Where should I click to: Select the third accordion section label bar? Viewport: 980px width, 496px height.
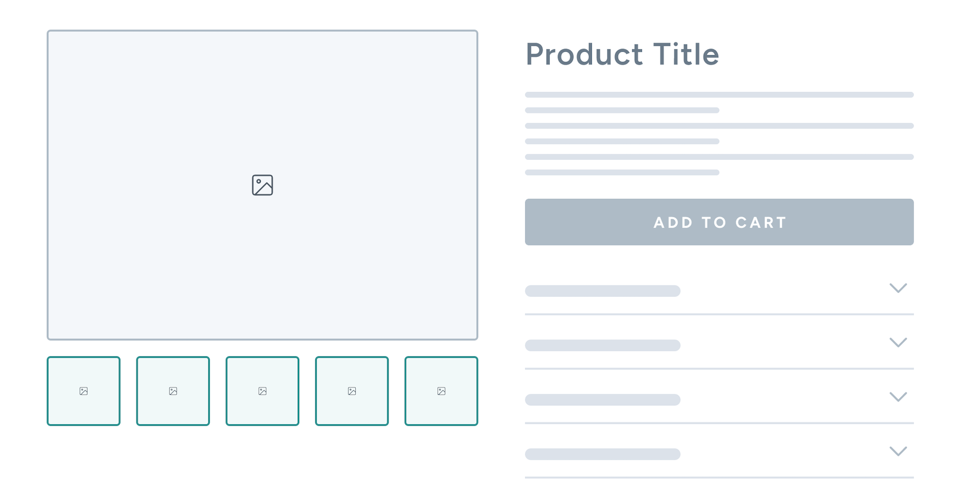[x=602, y=400]
